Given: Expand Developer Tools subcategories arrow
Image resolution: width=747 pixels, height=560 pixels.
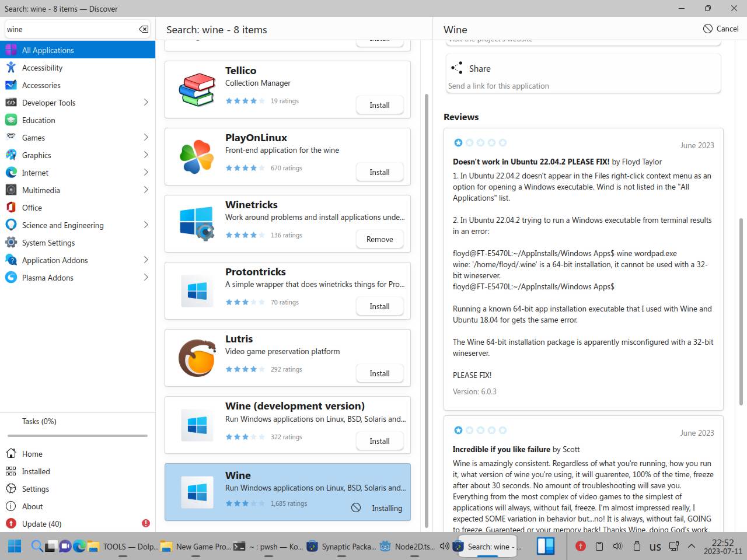Looking at the screenshot, I should [x=146, y=103].
